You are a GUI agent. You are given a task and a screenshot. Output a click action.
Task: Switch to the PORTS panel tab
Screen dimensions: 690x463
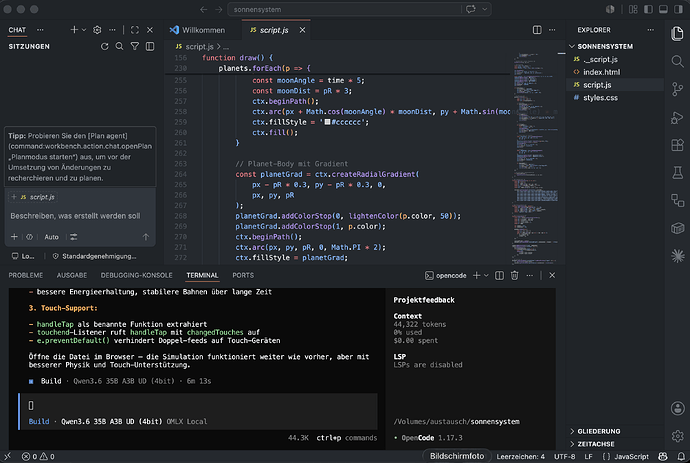(x=243, y=276)
